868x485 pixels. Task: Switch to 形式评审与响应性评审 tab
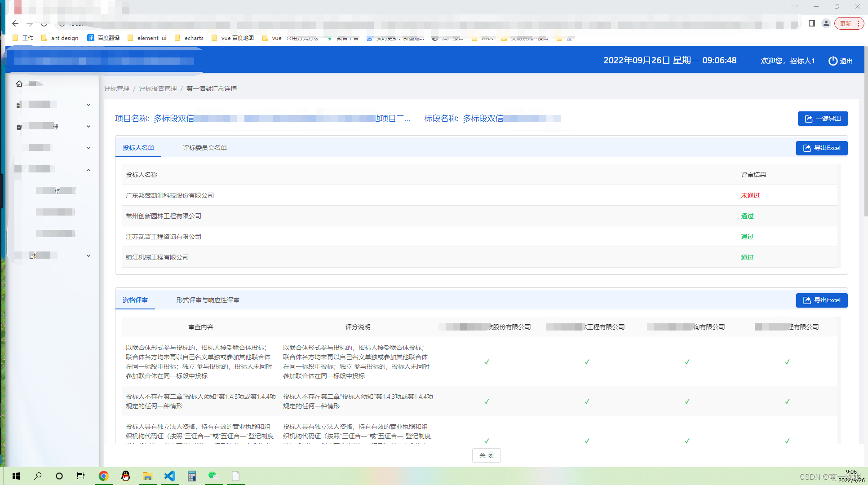tap(208, 300)
